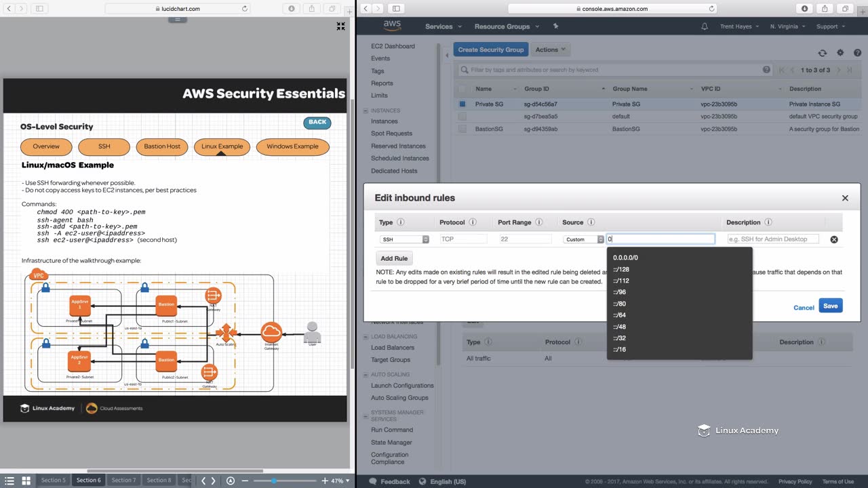Open the Trent Hayes account menu
This screenshot has width=868, height=488.
pyautogui.click(x=740, y=26)
